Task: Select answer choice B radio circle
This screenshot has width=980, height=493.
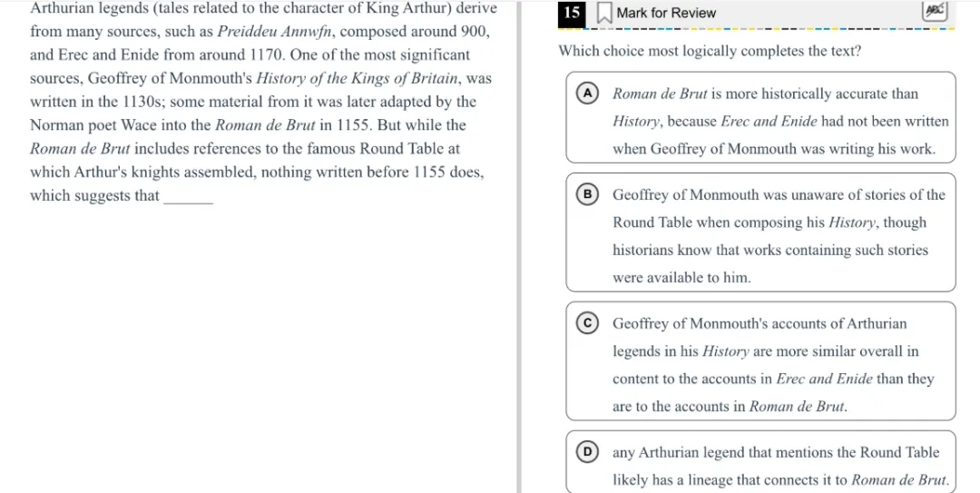Action: coord(587,194)
